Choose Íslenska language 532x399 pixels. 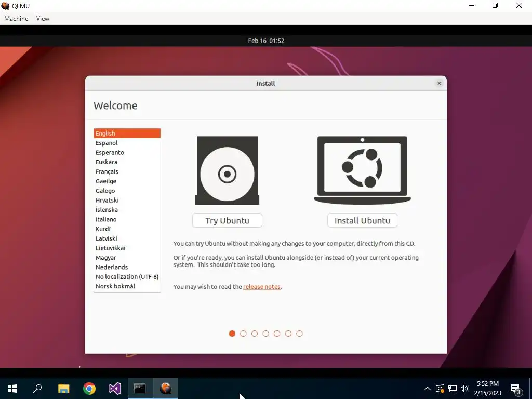127,210
